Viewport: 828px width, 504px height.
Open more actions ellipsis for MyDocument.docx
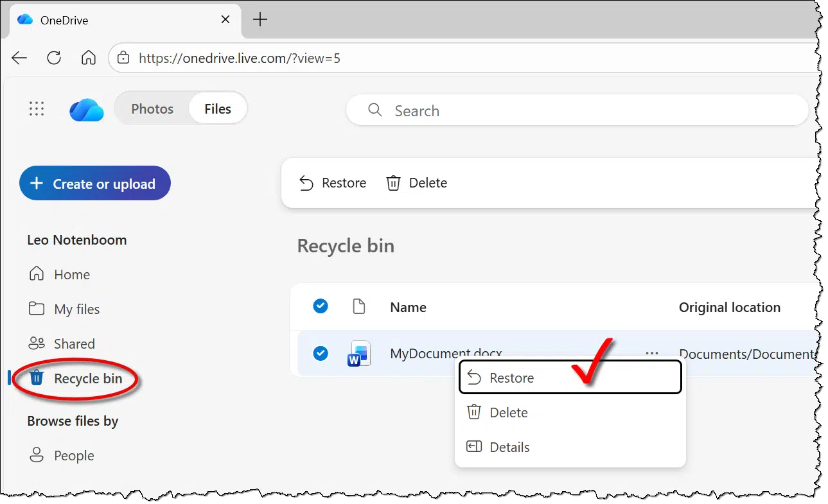(652, 353)
